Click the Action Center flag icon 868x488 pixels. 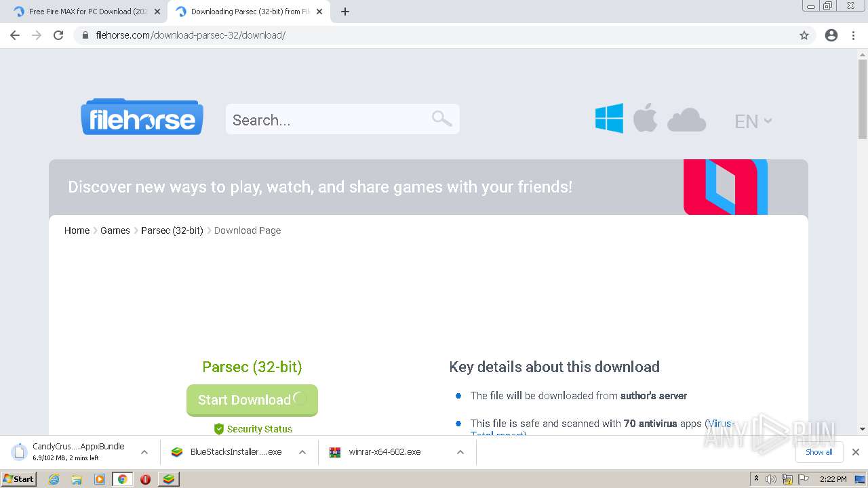coord(804,479)
